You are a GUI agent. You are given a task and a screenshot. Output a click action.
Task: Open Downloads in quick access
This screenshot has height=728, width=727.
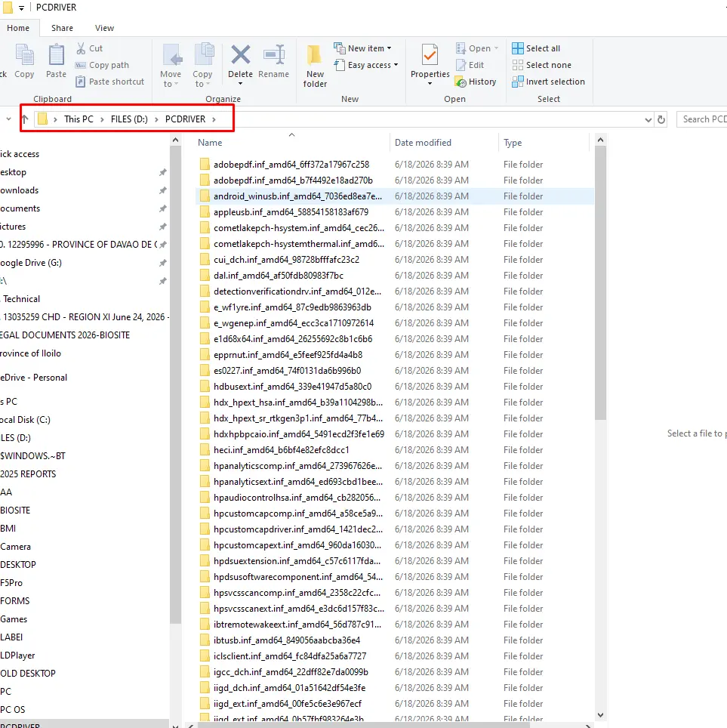pyautogui.click(x=19, y=190)
